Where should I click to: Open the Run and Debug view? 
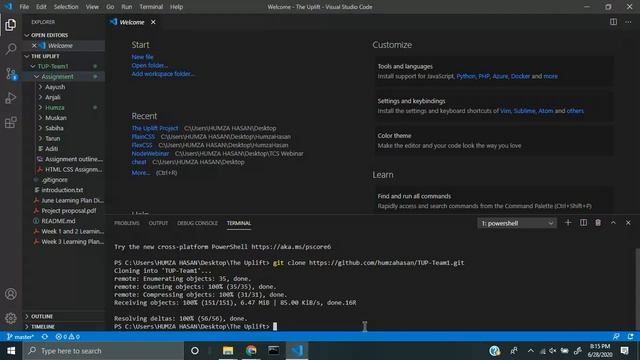pos(11,98)
